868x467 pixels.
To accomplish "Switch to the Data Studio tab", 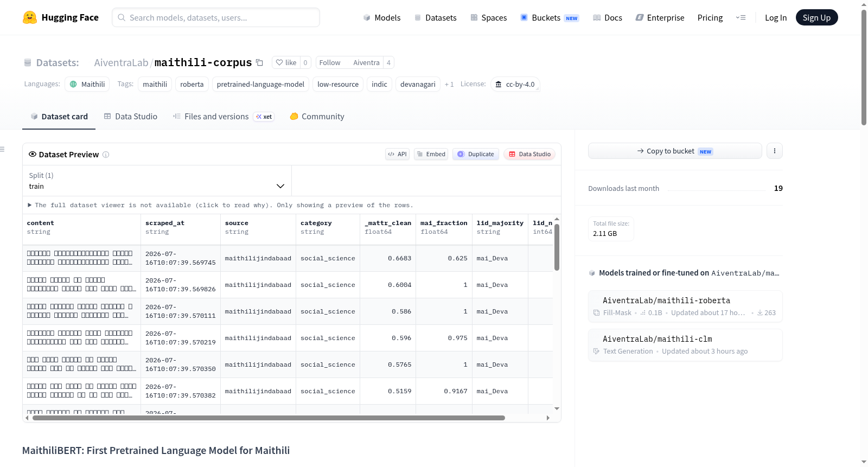I will 131,116.
